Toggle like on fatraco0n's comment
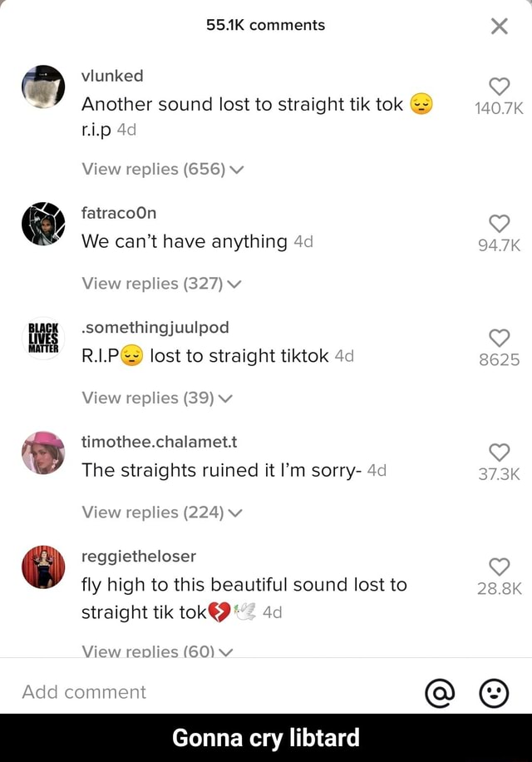 pyautogui.click(x=499, y=224)
